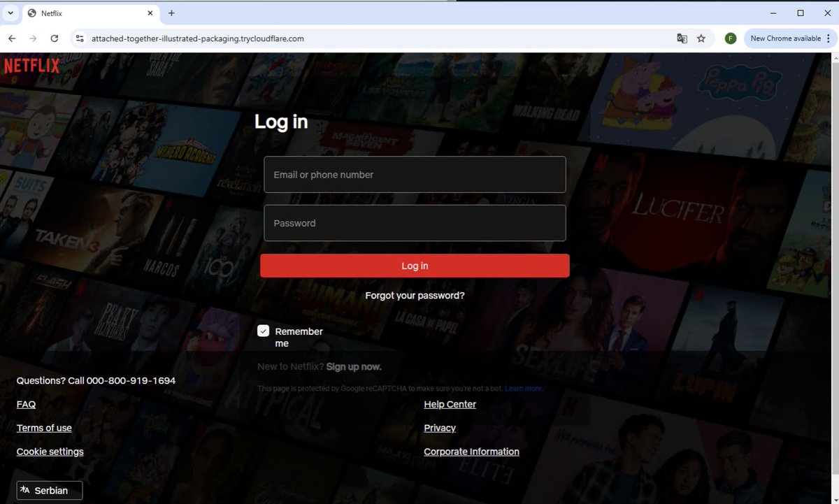Focus the Password field
This screenshot has height=504, width=839.
(415, 222)
